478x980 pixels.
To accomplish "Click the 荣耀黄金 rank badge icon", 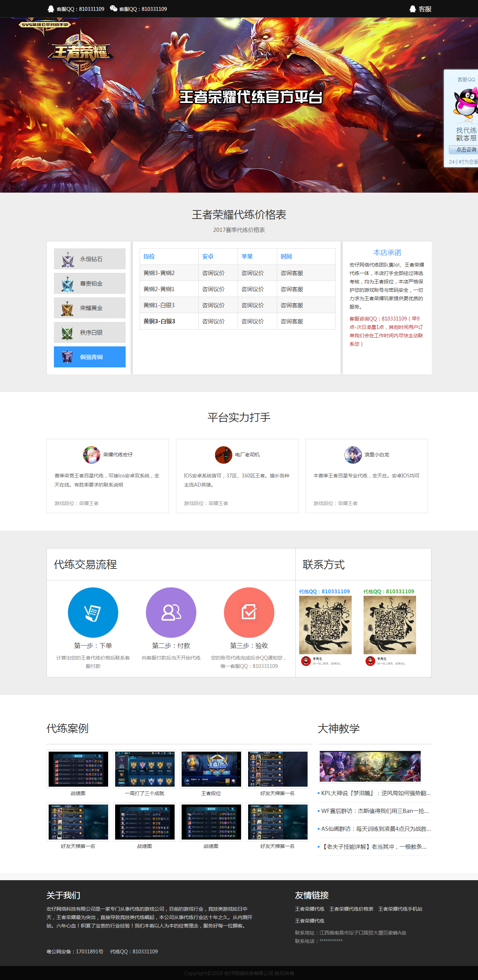I will [x=68, y=308].
